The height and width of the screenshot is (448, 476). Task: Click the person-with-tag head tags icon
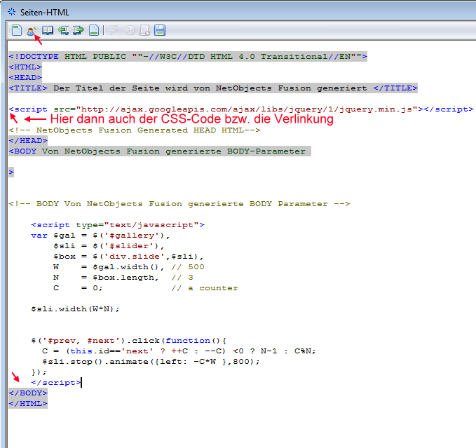pos(32,30)
